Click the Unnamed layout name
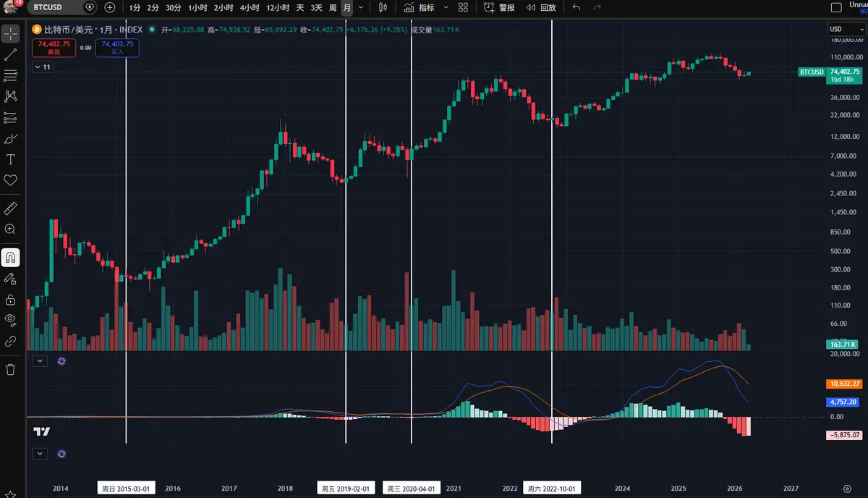868x498 pixels. [859, 5]
